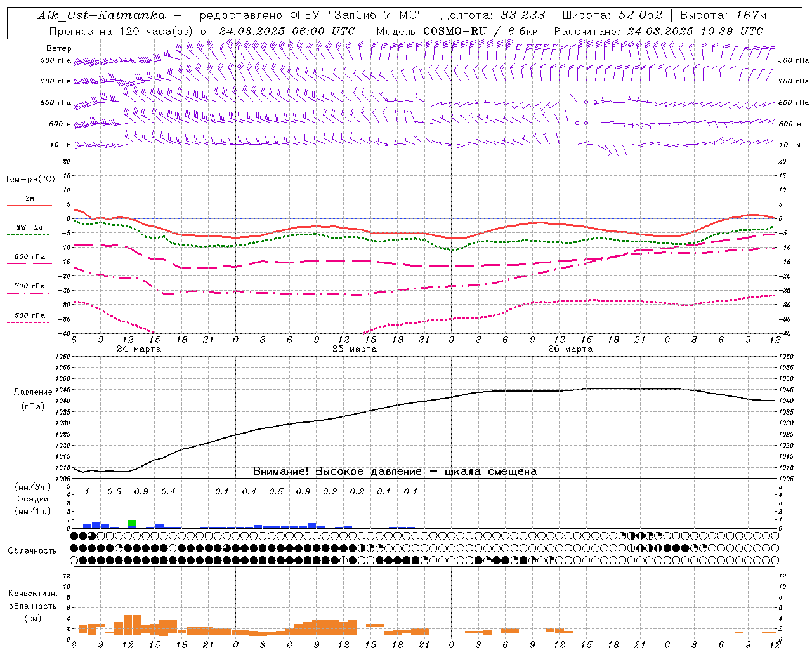Image resolution: width=812 pixels, height=650 pixels.
Task: Click the date label 24 марта
Action: [x=139, y=349]
